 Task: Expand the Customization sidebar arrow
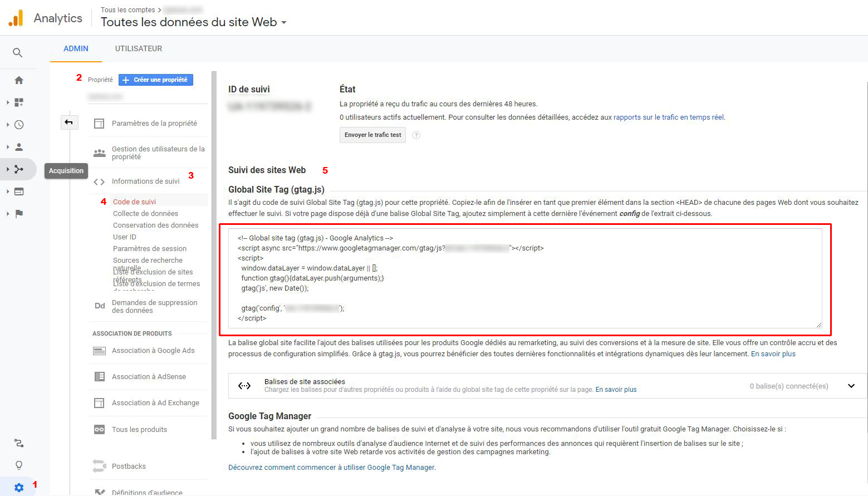tap(8, 102)
